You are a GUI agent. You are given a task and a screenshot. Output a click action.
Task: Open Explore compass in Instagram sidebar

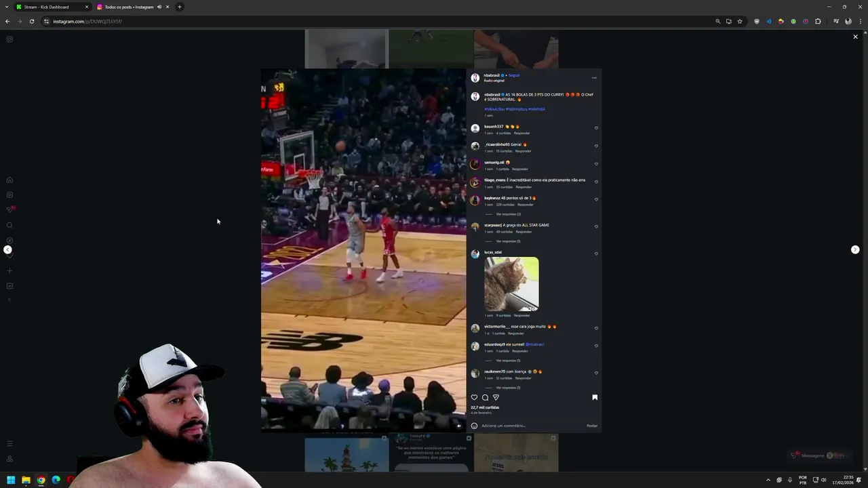9,240
